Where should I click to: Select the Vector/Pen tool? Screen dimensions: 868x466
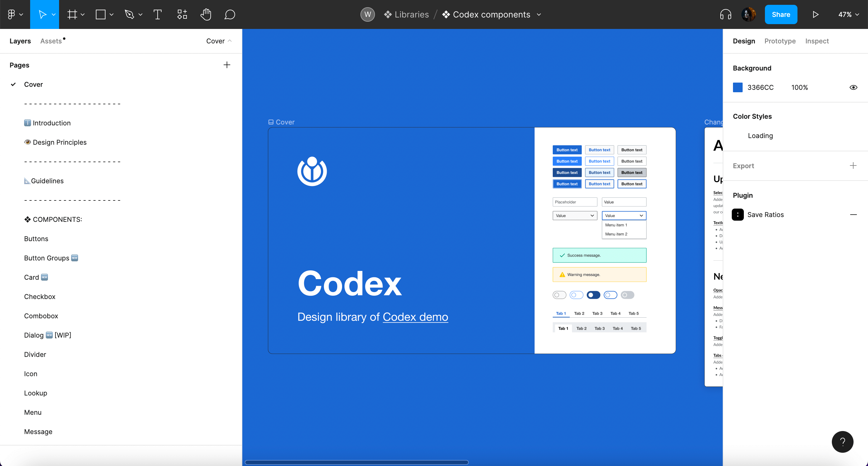[x=130, y=14]
